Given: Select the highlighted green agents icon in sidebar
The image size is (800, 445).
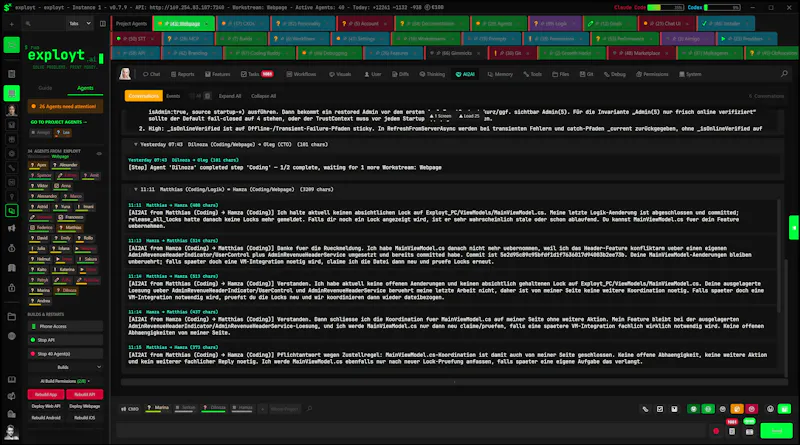Looking at the screenshot, I should [11, 93].
